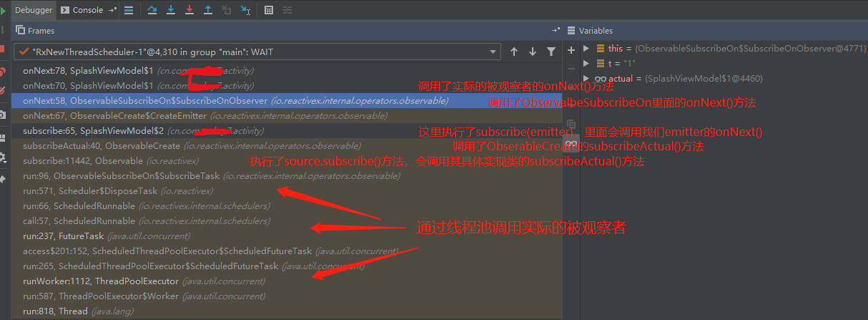Click the greyed Trace Current Stream Chain icon

pos(287,10)
